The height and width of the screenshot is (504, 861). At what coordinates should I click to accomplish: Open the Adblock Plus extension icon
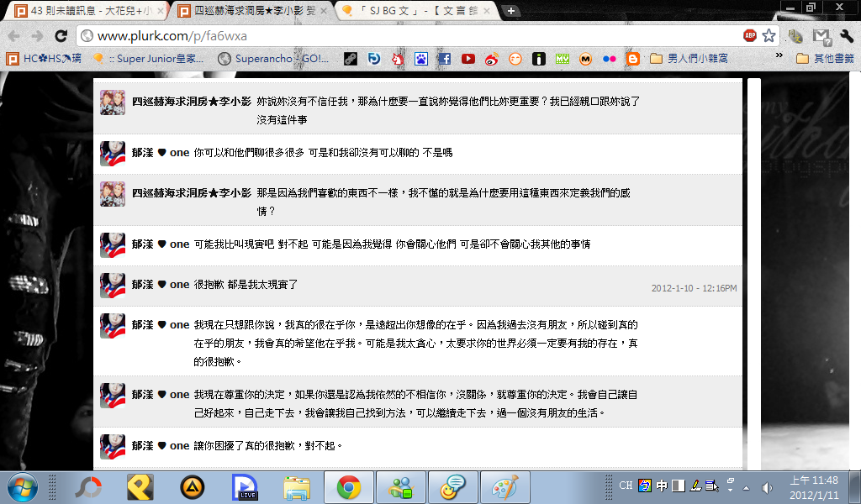(749, 36)
